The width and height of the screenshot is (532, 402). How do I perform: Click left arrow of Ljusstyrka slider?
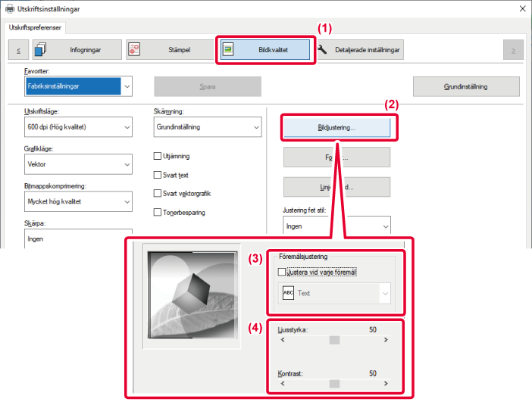tap(283, 340)
